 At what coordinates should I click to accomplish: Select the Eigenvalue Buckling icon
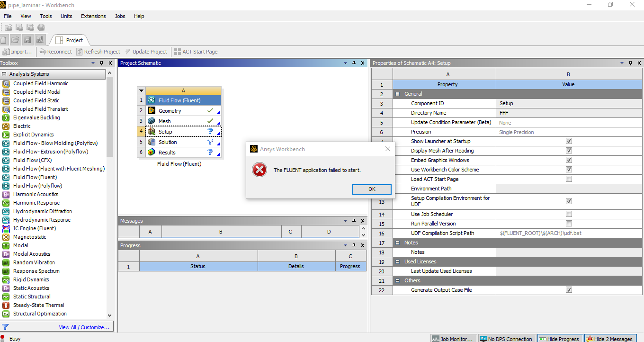6,117
